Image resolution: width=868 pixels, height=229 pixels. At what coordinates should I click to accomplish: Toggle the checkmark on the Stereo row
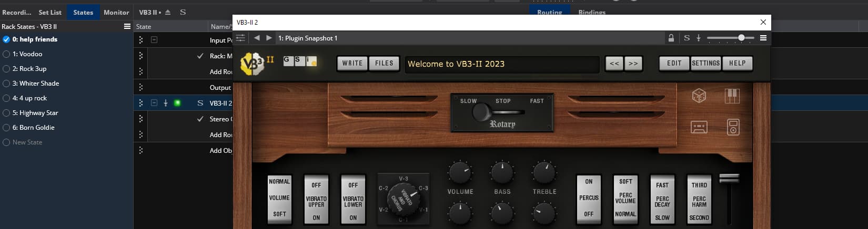pos(200,119)
